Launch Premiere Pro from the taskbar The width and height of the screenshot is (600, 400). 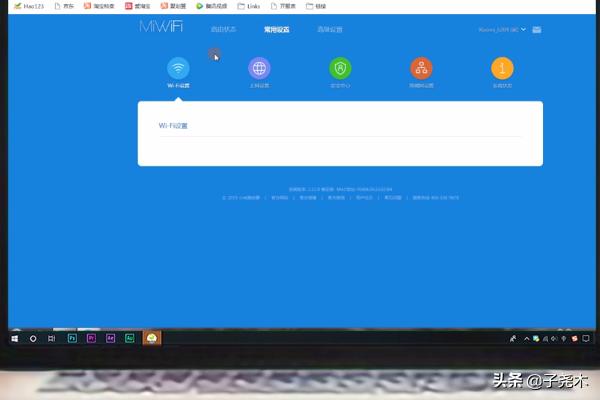click(91, 338)
